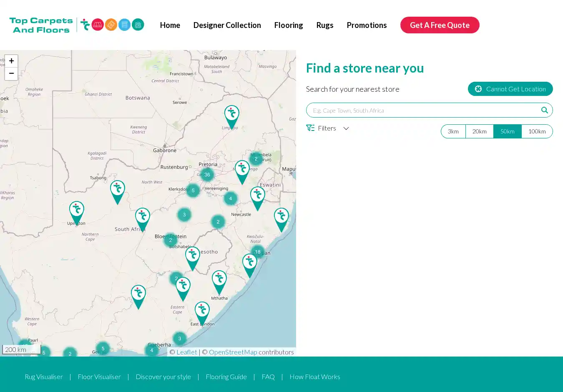Open the Flooring menu

pos(289,25)
